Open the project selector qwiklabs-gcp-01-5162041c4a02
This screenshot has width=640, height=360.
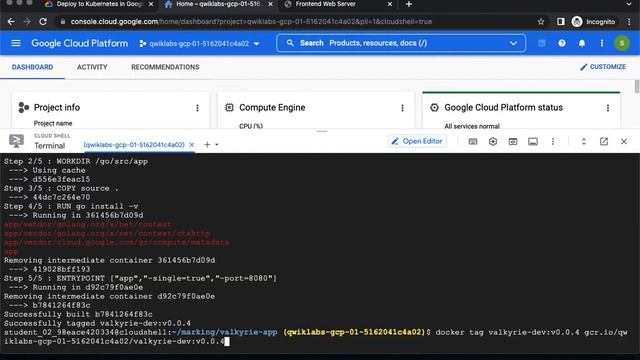(200, 43)
